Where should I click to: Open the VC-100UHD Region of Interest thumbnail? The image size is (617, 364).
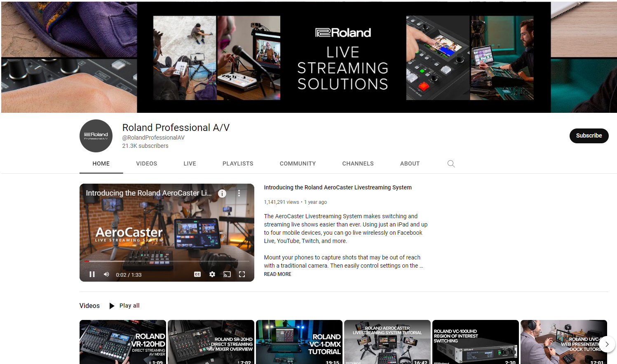pyautogui.click(x=476, y=342)
